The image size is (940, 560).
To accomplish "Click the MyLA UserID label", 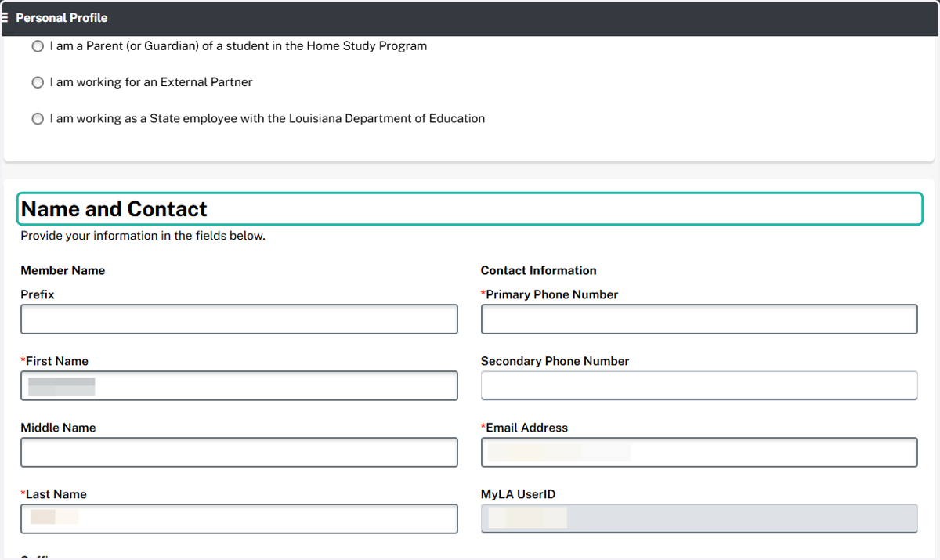I will click(519, 494).
